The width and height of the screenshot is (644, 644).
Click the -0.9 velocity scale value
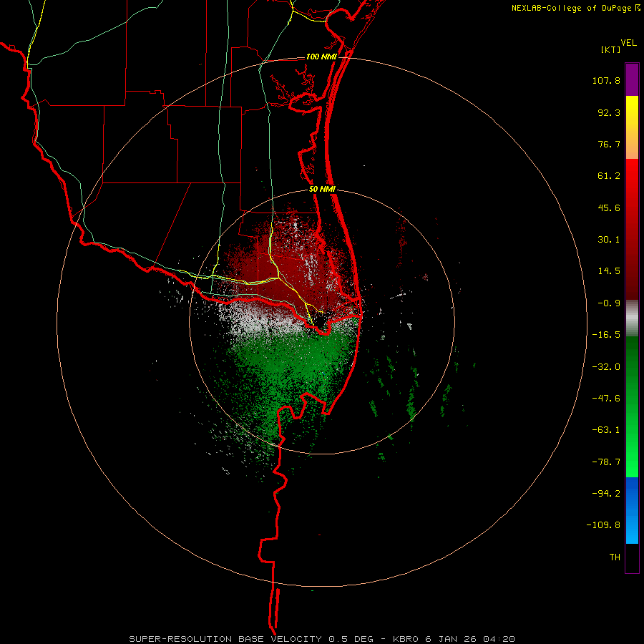[609, 303]
